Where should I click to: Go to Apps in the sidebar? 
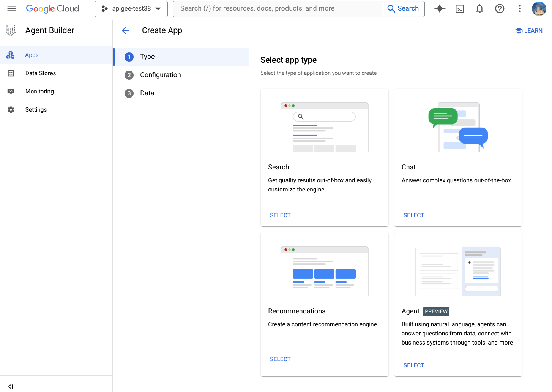tap(56, 55)
